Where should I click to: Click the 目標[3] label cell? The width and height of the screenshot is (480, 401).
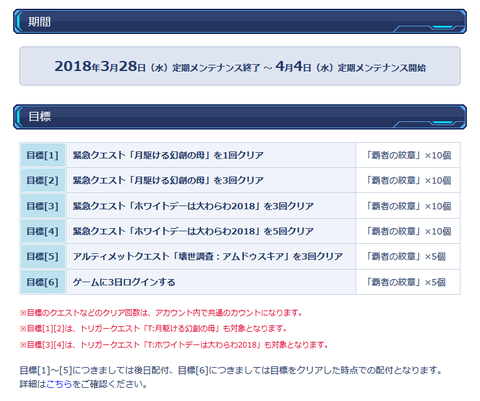[x=43, y=206]
